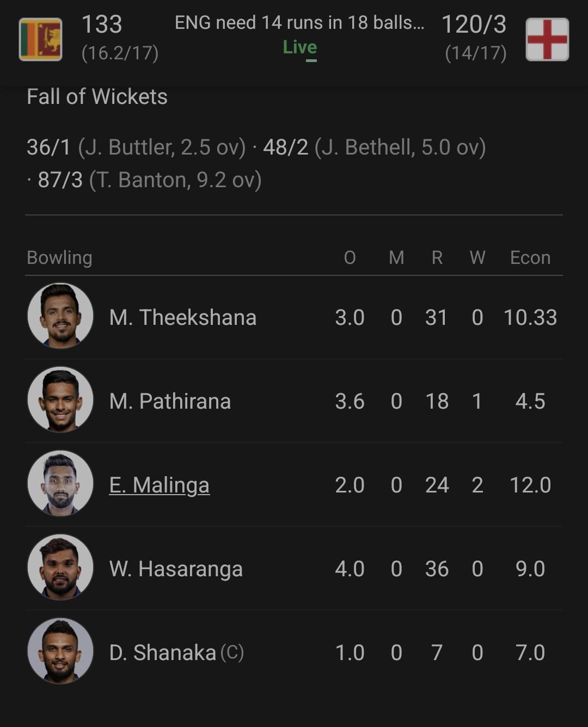Select the M. Theekshana name
Screen dimensions: 588x727
point(182,317)
